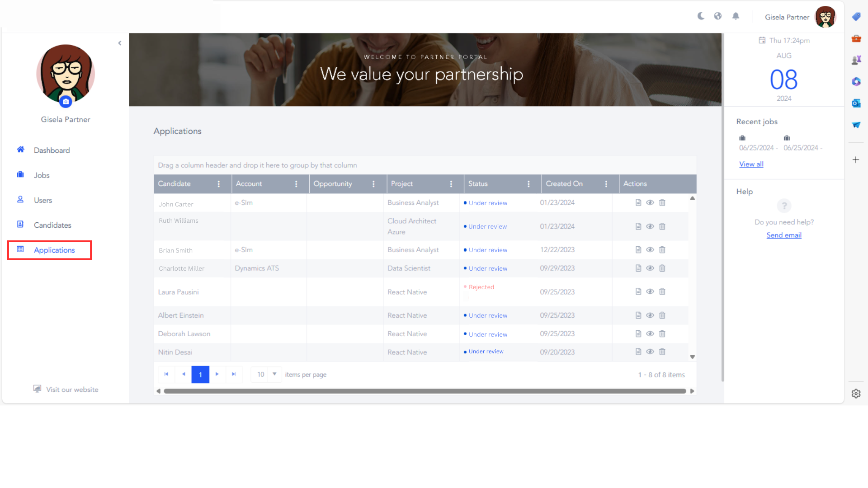The width and height of the screenshot is (868, 488).
Task: Go to next page arrow
Action: click(217, 374)
